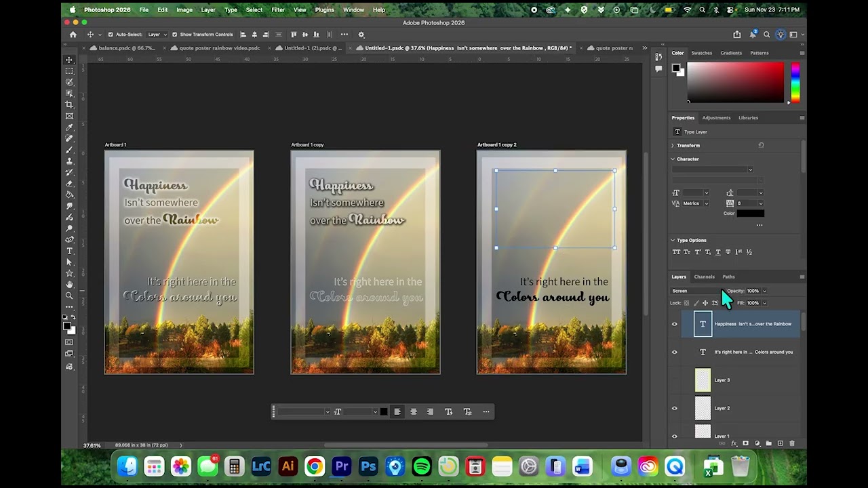Click the rainbow hue slider in Color panel
Screen dimensions: 868x488
click(795, 83)
